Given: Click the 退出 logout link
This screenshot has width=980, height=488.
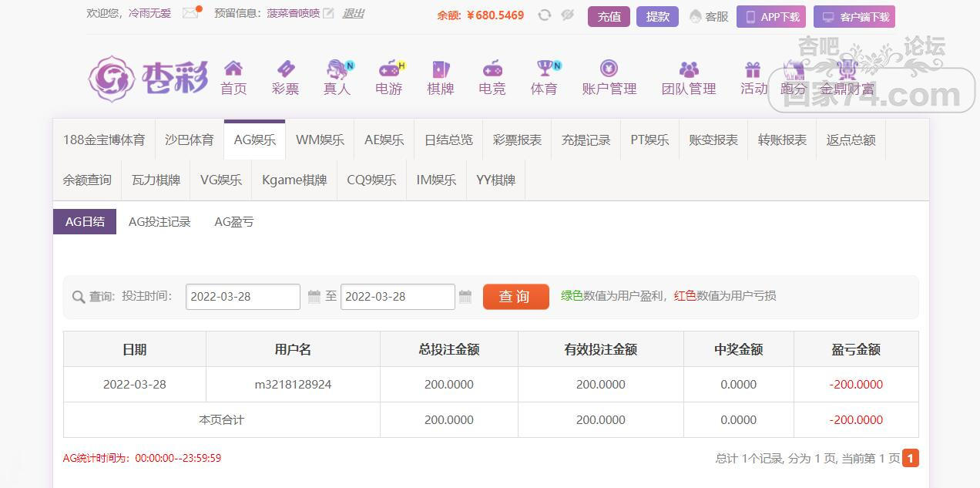Looking at the screenshot, I should coord(353,13).
